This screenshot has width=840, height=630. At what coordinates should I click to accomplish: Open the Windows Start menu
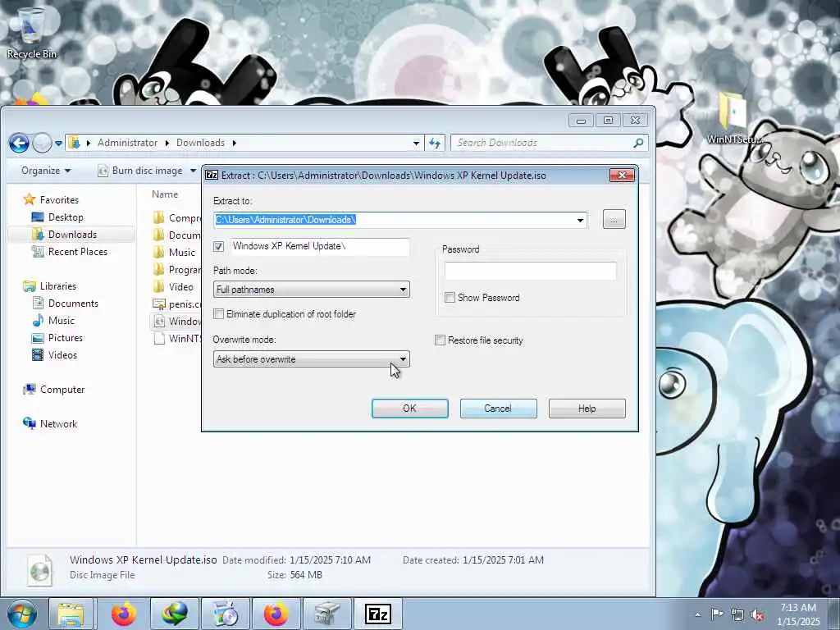point(22,614)
